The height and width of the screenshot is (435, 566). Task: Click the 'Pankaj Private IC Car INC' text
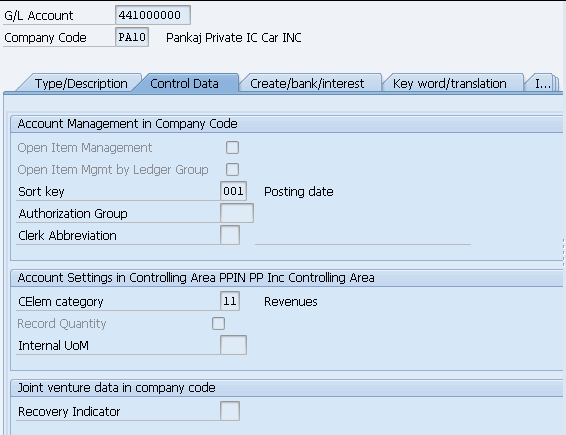234,38
